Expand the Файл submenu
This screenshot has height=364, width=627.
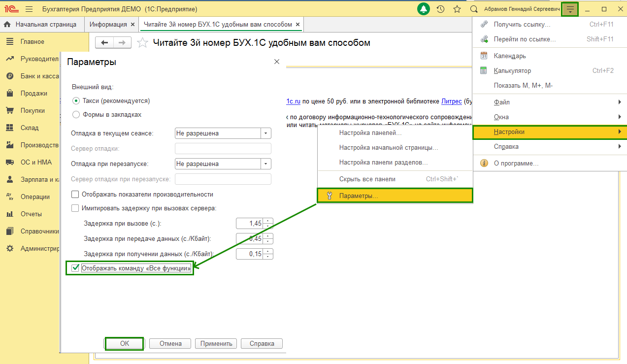click(550, 102)
